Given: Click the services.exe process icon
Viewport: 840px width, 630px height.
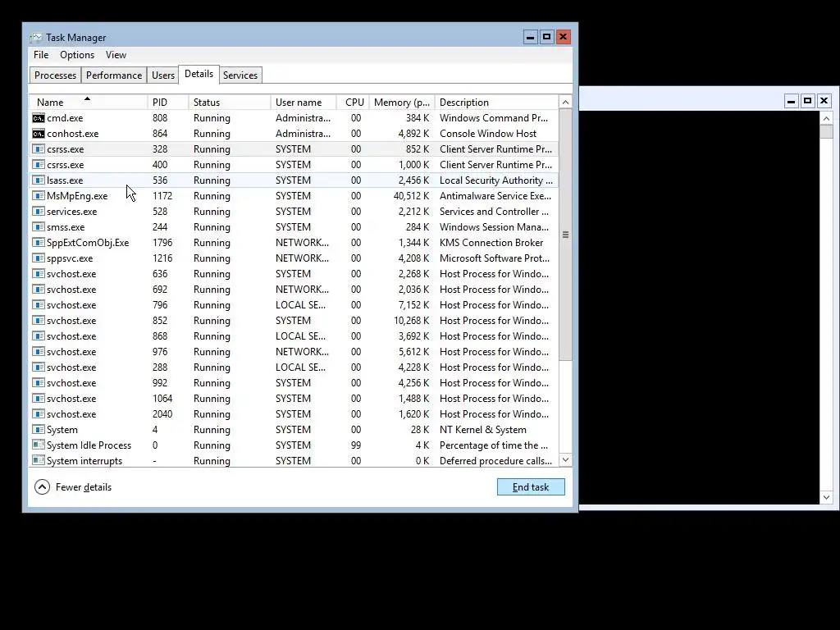Looking at the screenshot, I should click(x=38, y=211).
